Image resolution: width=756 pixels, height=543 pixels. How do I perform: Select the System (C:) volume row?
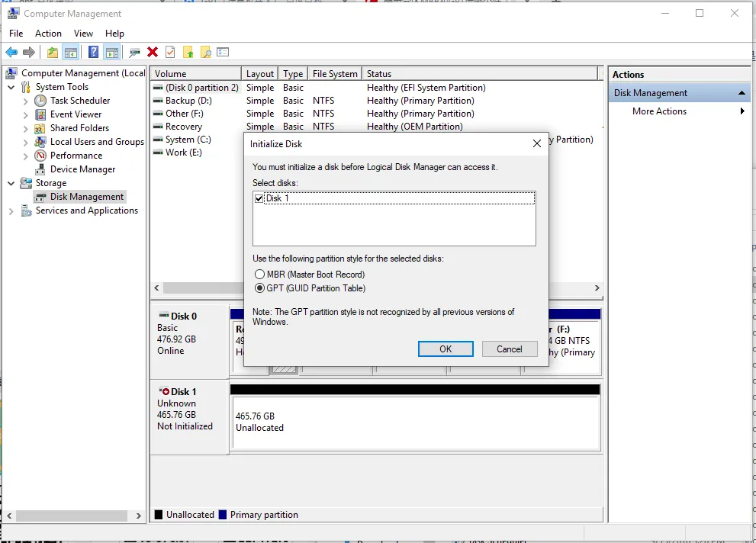pyautogui.click(x=183, y=140)
